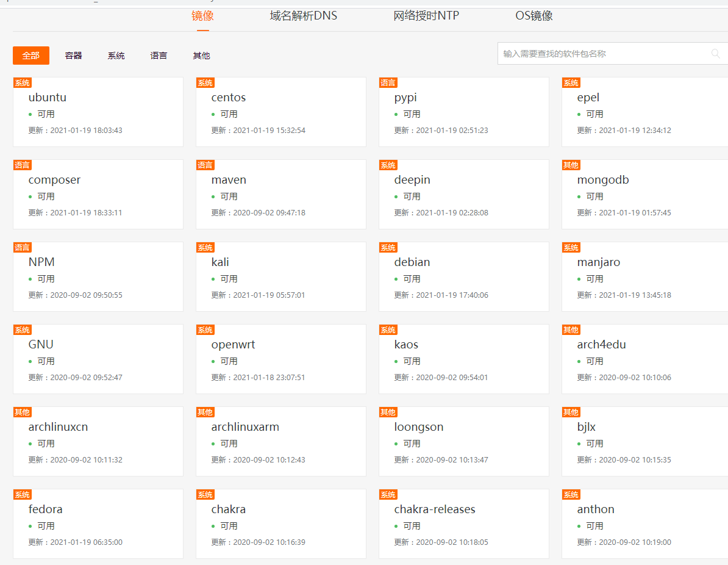Open the archlinuxarm mirror card
The width and height of the screenshot is (728, 565).
pos(281,441)
